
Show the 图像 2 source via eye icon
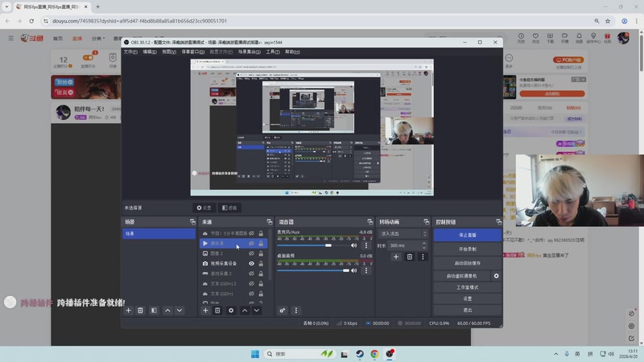coord(251,253)
